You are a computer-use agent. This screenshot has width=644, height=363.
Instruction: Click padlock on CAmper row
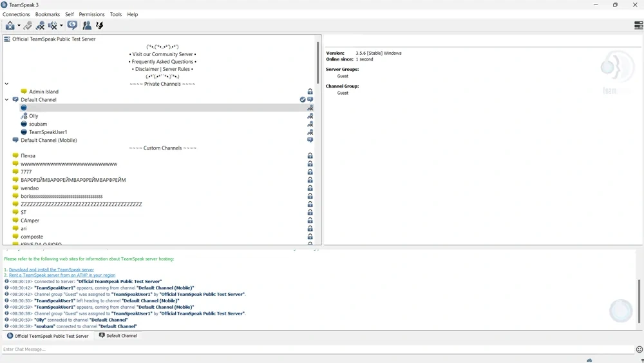pyautogui.click(x=310, y=221)
